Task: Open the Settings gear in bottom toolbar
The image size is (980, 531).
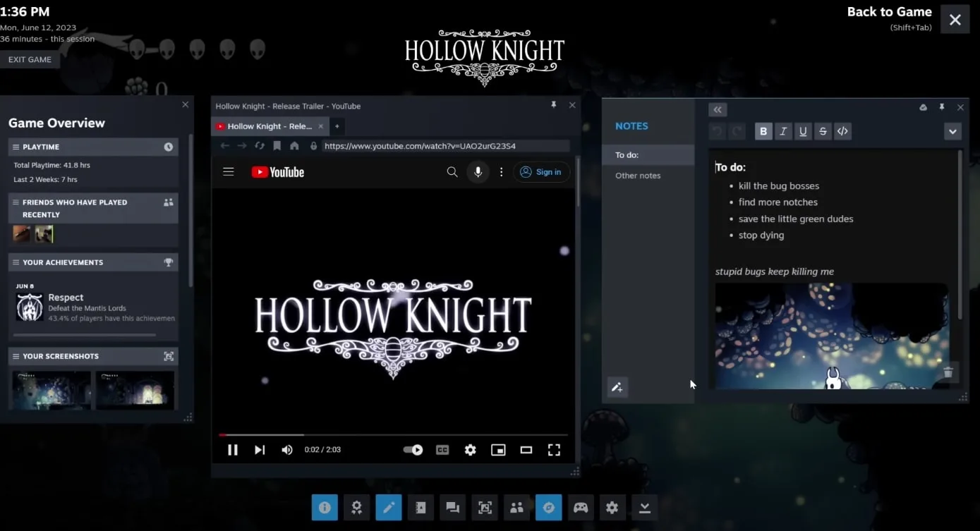Action: coord(612,507)
